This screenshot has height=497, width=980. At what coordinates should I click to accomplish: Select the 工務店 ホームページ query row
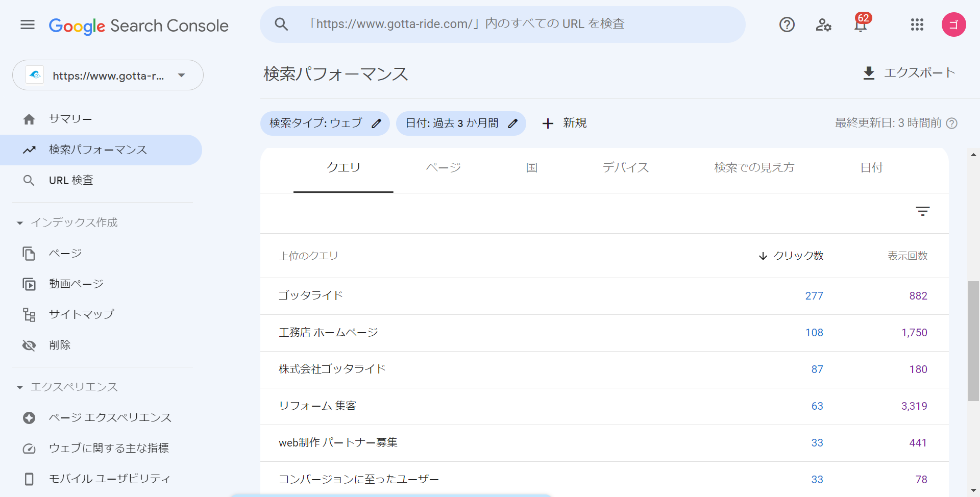click(604, 333)
